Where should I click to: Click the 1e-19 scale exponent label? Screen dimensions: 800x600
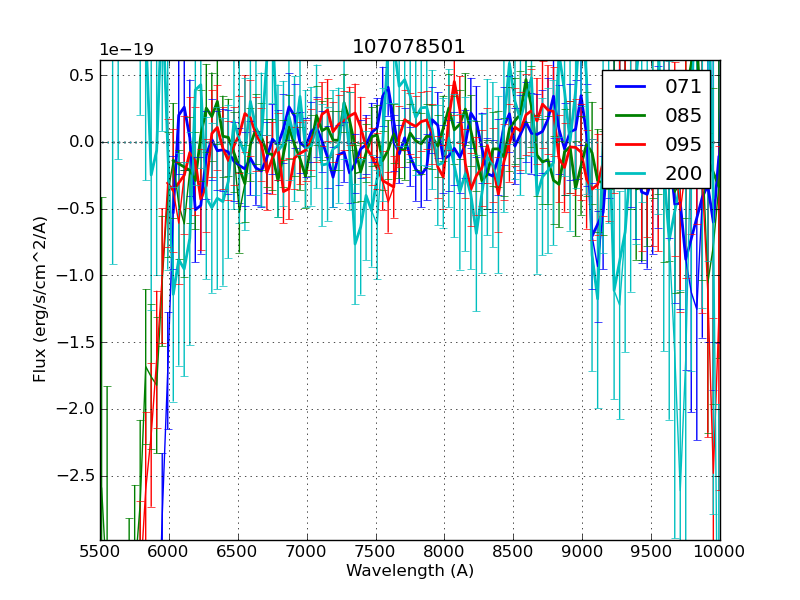click(126, 50)
